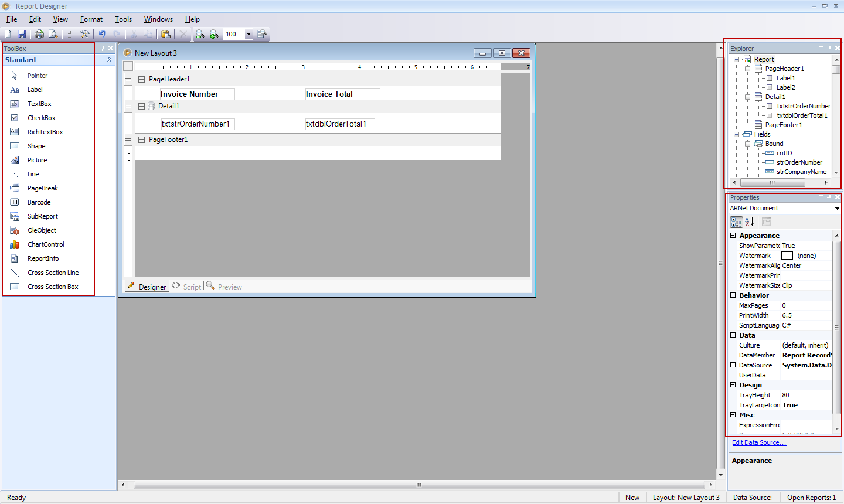The height and width of the screenshot is (504, 844).
Task: Click the PrintWidth value field 6.5
Action: click(x=806, y=315)
